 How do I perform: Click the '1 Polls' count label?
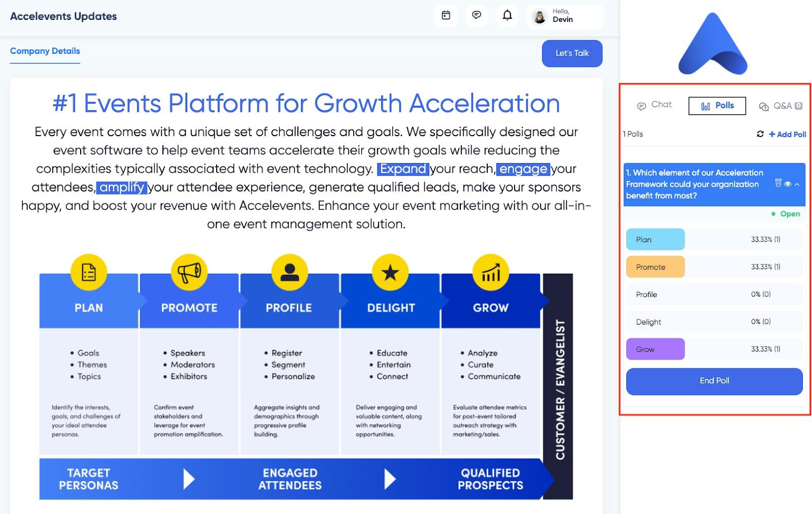(x=633, y=134)
